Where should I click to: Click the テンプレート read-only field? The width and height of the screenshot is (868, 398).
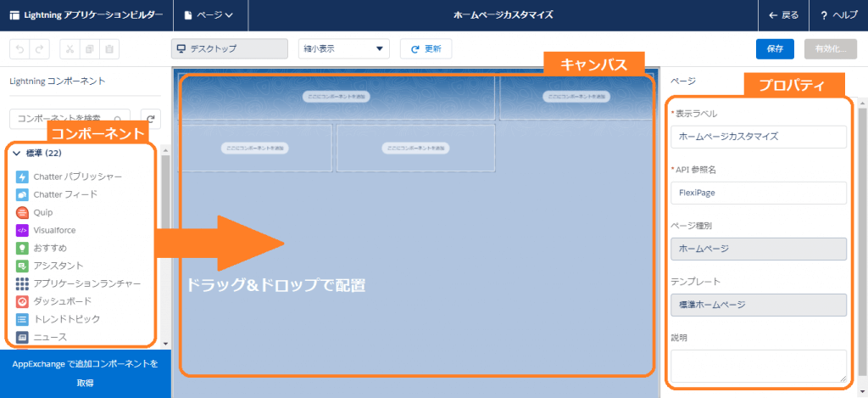tap(759, 305)
